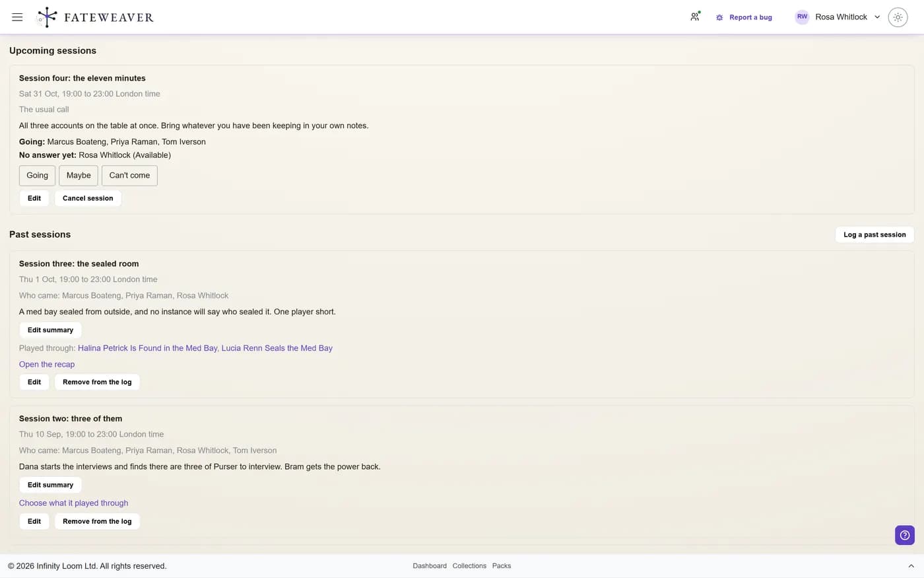Click 'Sat 31 Oct, 19:00 to 23:00 London time'

tap(90, 94)
